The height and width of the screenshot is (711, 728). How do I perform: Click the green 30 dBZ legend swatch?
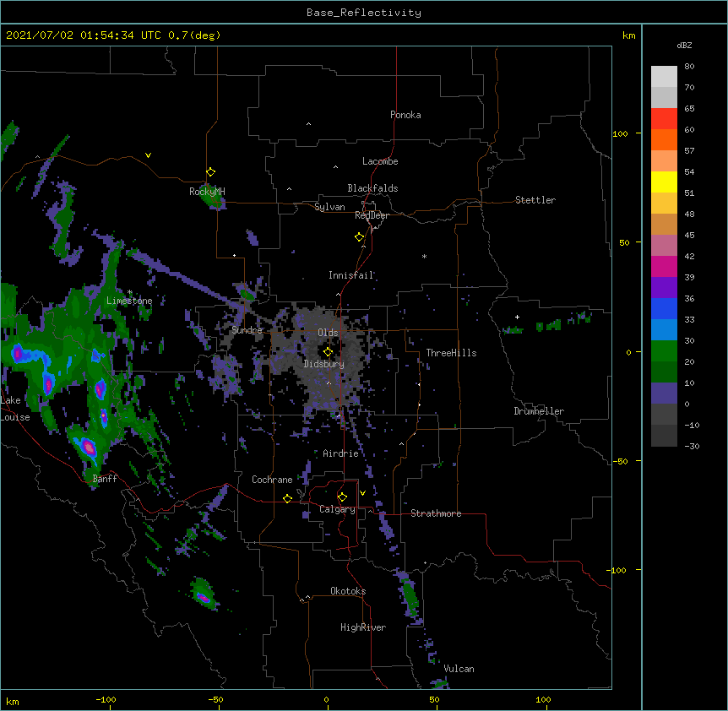click(x=664, y=351)
